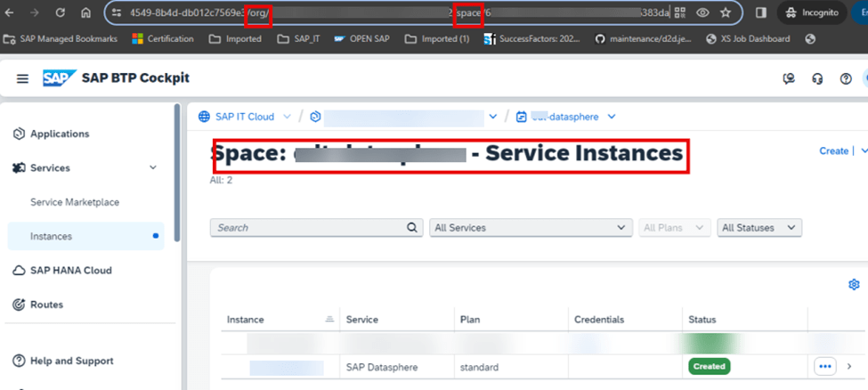Click the search magnifier icon
868x390 pixels.
tap(412, 228)
